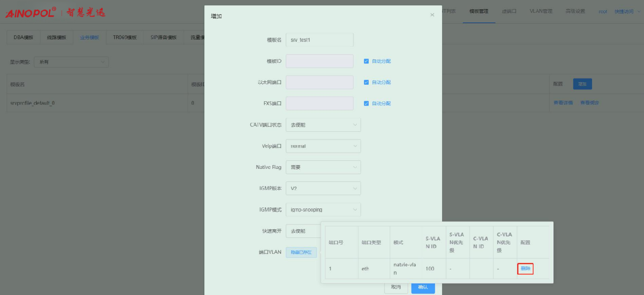
Task: Click the 模板ID input field
Action: tap(319, 61)
